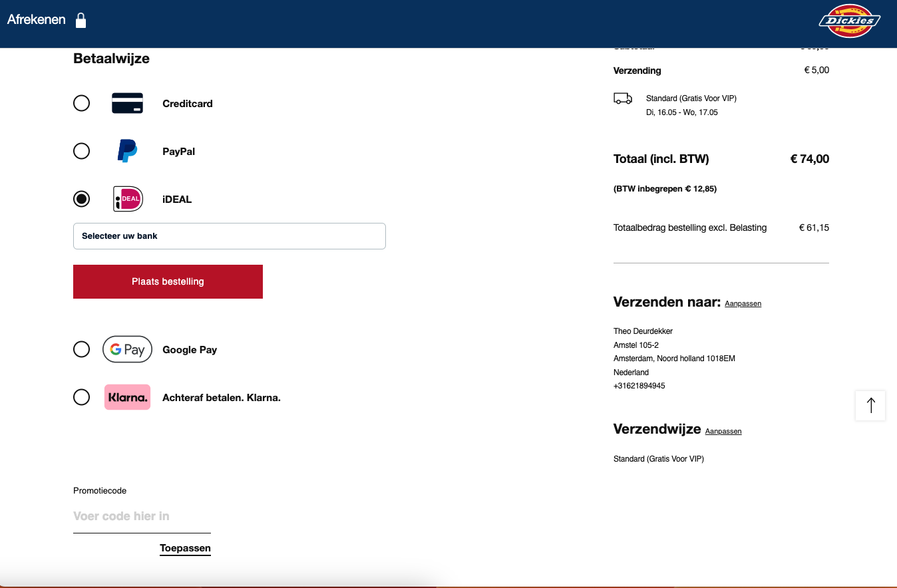
Task: Click the Google Pay label text
Action: pos(190,350)
